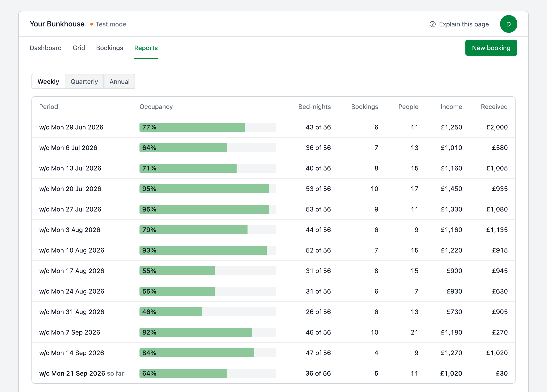Switch to Quarterly report view

(x=84, y=82)
